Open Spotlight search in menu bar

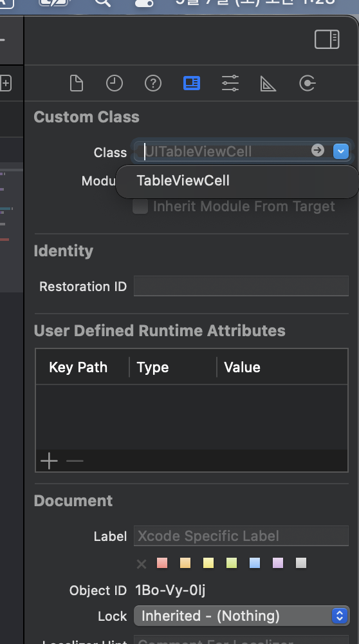(102, 3)
